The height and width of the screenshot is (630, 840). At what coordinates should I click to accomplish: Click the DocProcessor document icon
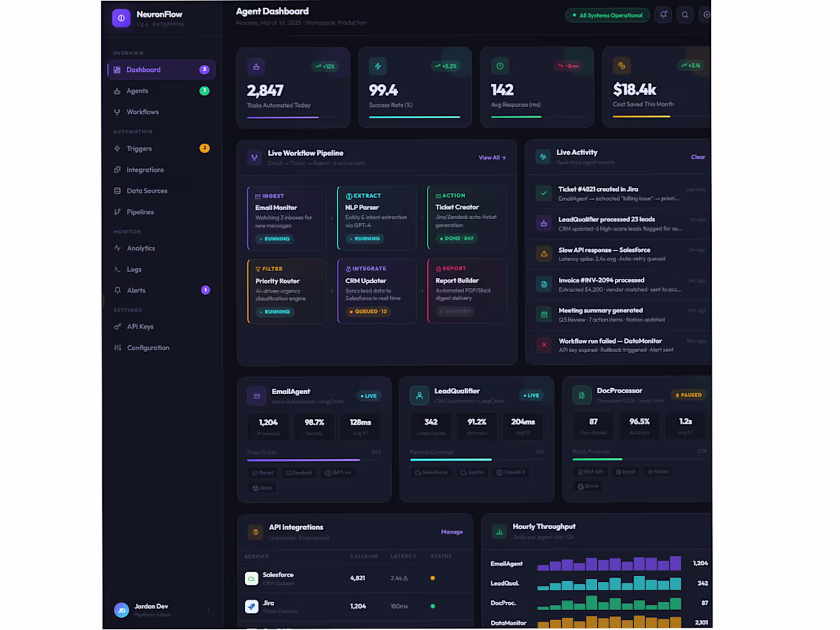point(582,395)
